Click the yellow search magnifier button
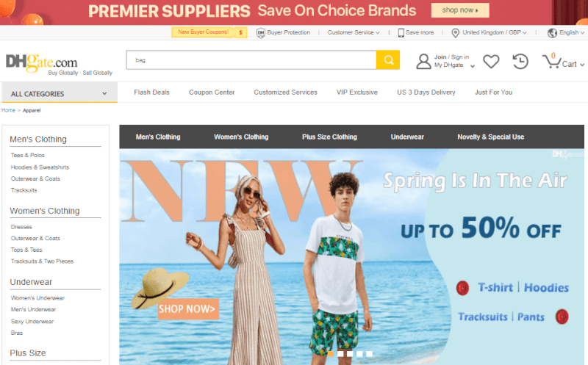 pyautogui.click(x=388, y=60)
